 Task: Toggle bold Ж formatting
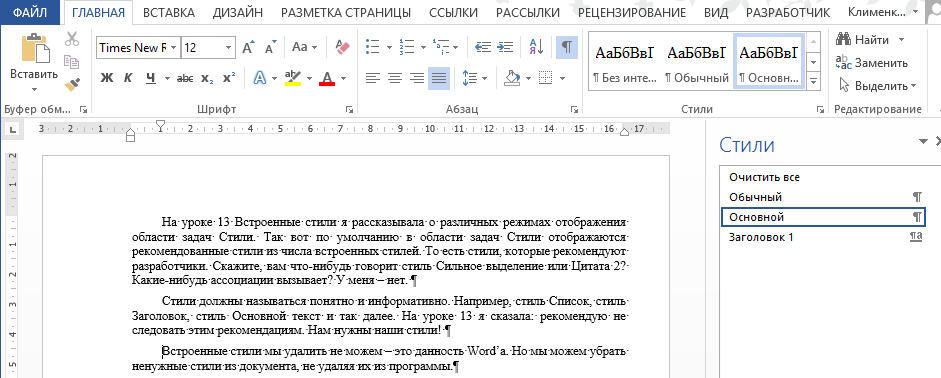coord(107,78)
